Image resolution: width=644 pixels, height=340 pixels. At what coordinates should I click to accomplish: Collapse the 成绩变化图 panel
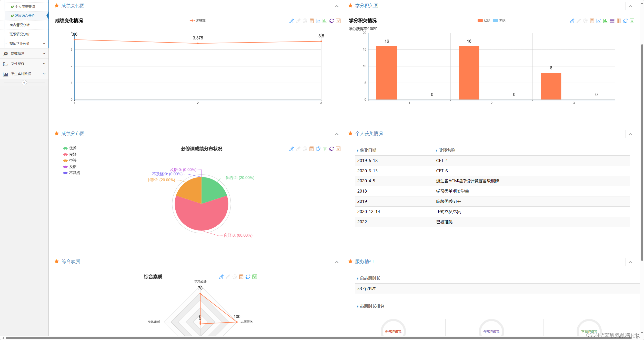(337, 6)
